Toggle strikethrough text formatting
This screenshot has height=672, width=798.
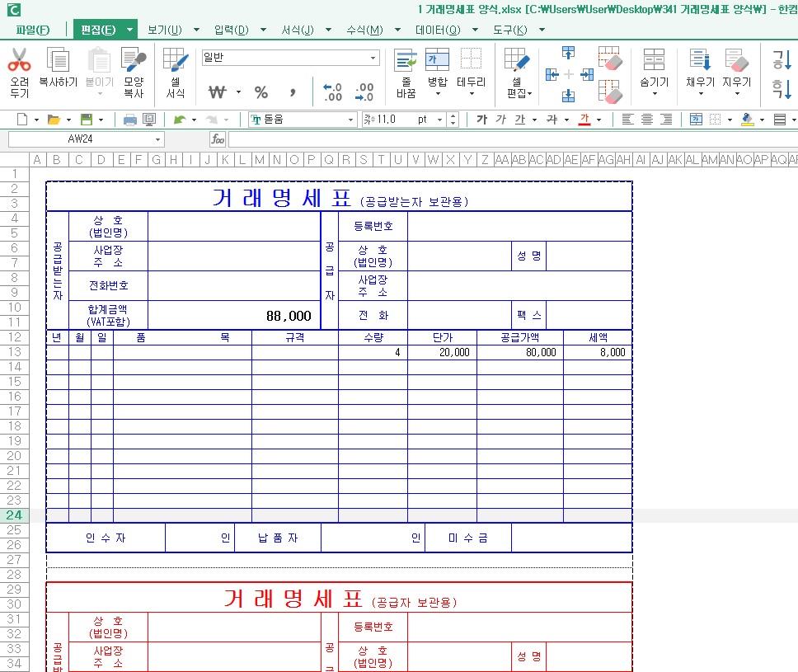tap(552, 120)
